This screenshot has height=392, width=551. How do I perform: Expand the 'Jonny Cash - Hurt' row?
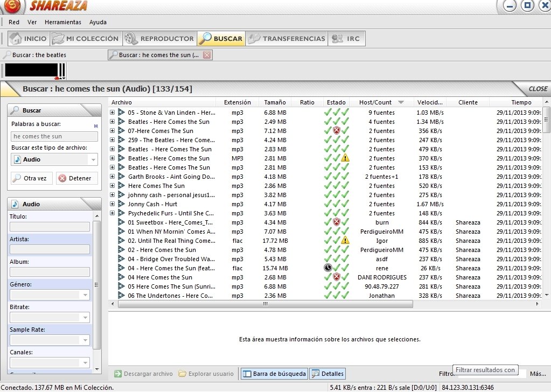coord(112,204)
